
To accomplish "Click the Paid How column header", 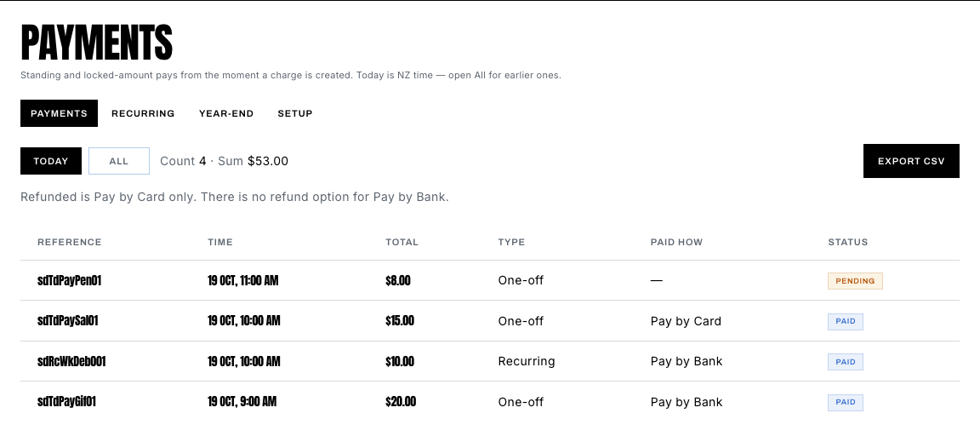I will (676, 242).
